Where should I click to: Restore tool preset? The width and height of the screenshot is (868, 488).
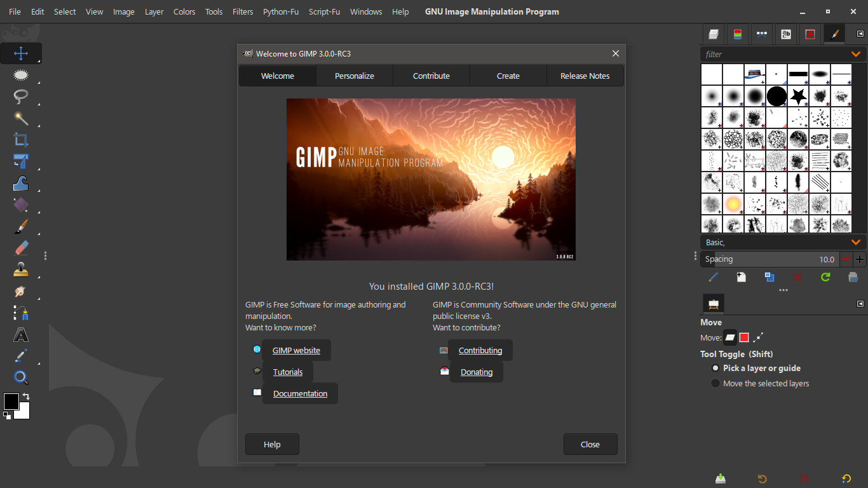click(x=763, y=478)
